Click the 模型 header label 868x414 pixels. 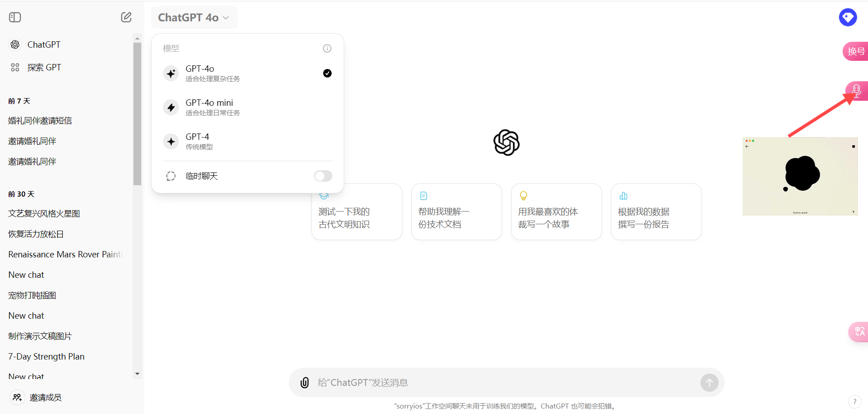(171, 48)
